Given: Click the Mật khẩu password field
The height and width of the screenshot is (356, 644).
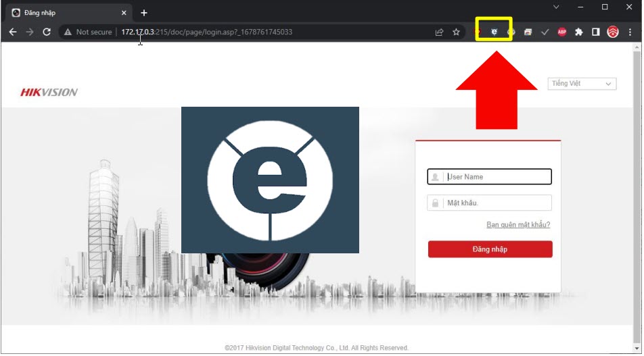Looking at the screenshot, I should point(497,203).
